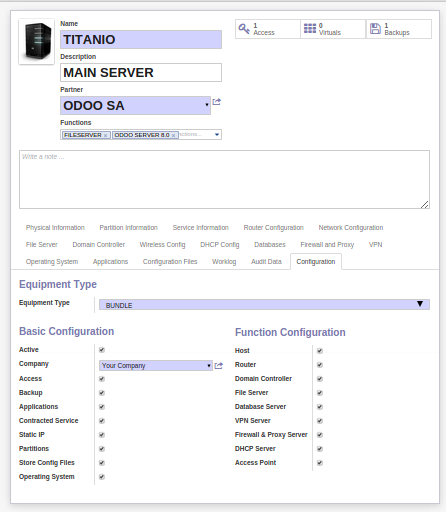Click the Write a note text area
The width and height of the screenshot is (446, 512).
click(x=224, y=179)
